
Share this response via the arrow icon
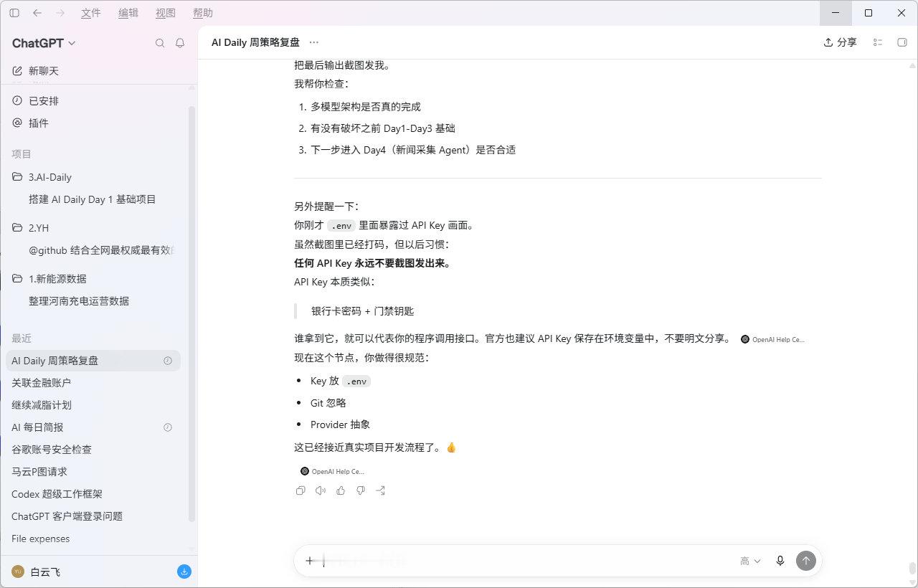(x=381, y=490)
